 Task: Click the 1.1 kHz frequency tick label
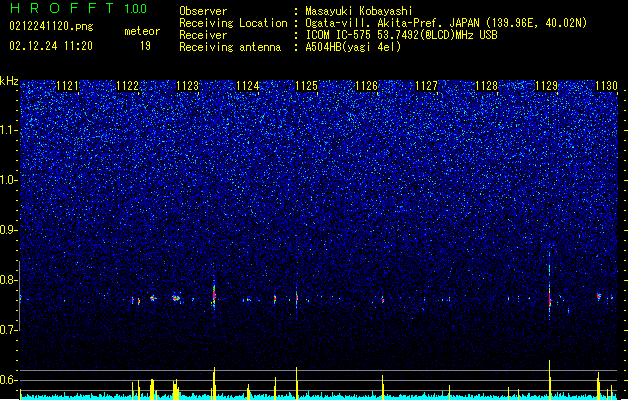[9, 130]
